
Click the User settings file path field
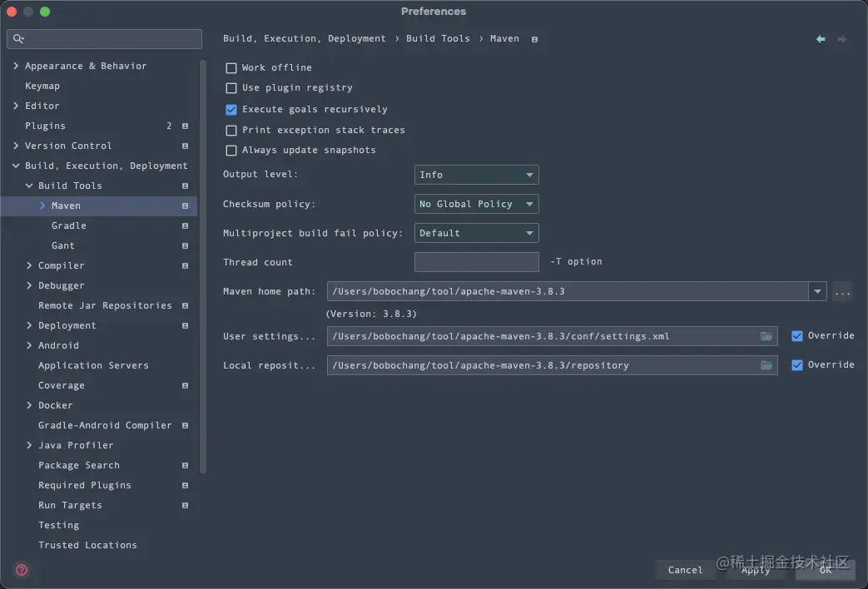point(552,336)
